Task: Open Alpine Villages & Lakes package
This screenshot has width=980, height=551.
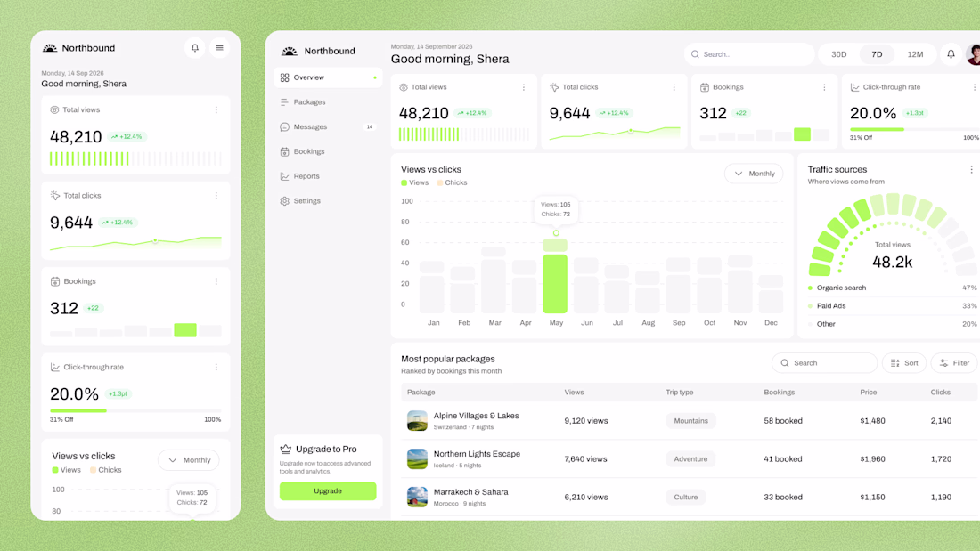Action: coord(477,416)
